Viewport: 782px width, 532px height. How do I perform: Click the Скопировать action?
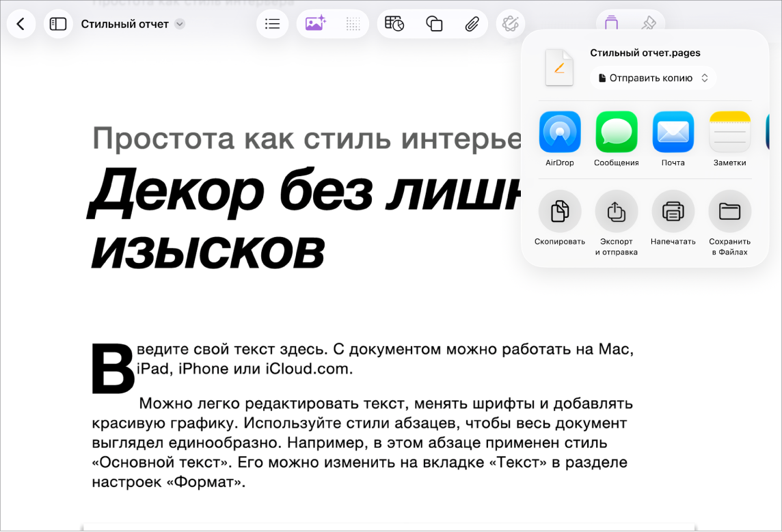[x=560, y=219]
